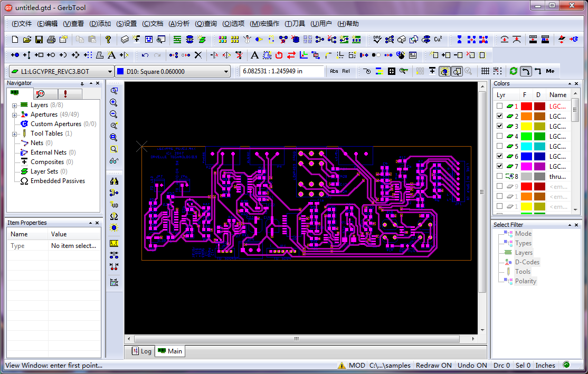Click the omega query icon in side toolbar
The image size is (588, 374).
(114, 216)
